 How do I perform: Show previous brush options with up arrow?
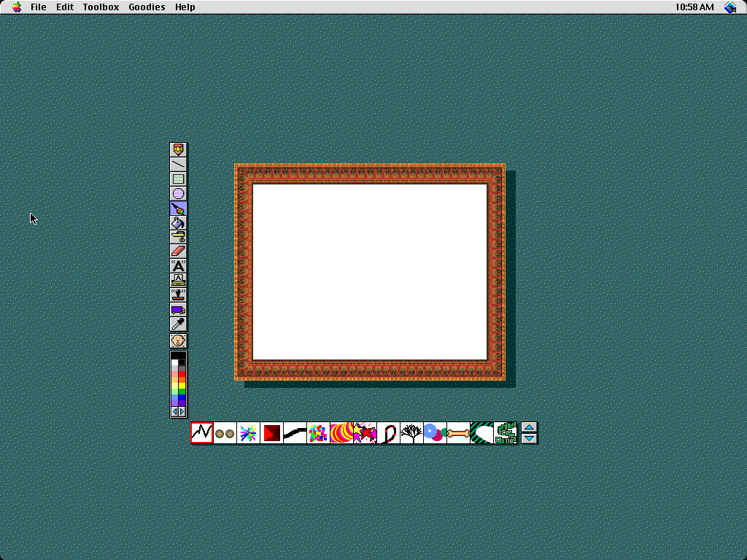pyautogui.click(x=530, y=428)
